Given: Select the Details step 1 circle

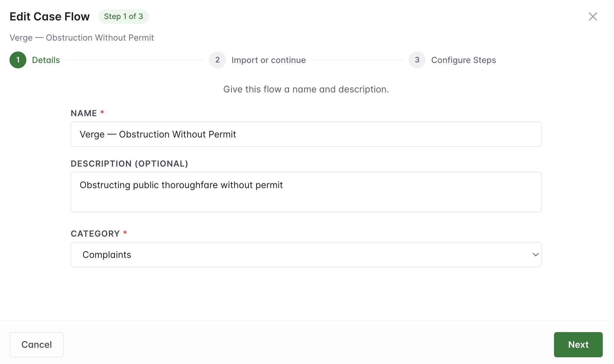Looking at the screenshot, I should tap(18, 60).
